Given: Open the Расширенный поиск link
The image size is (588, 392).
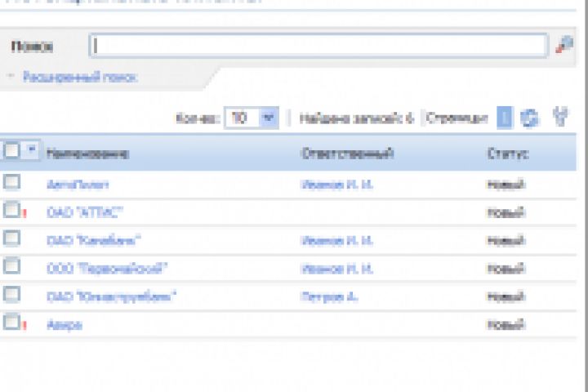Looking at the screenshot, I should coord(80,77).
